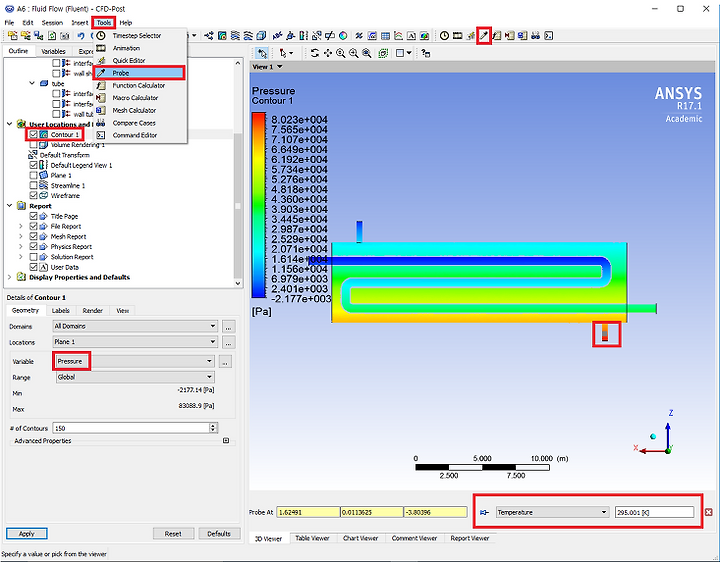Click the ellipsis button next to Variable
This screenshot has width=720, height=562.
(x=225, y=362)
